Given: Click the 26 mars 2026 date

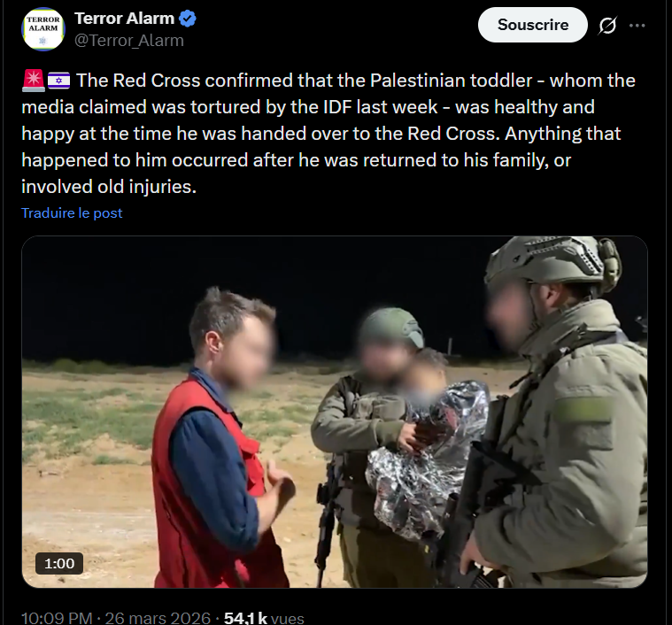Looking at the screenshot, I should [158, 618].
